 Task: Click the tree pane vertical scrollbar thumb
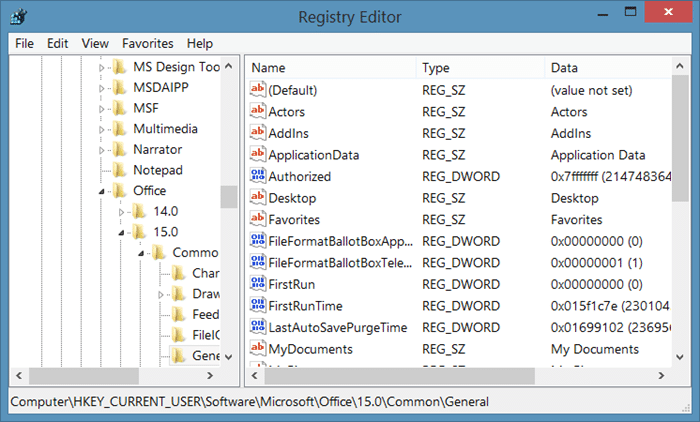(229, 195)
